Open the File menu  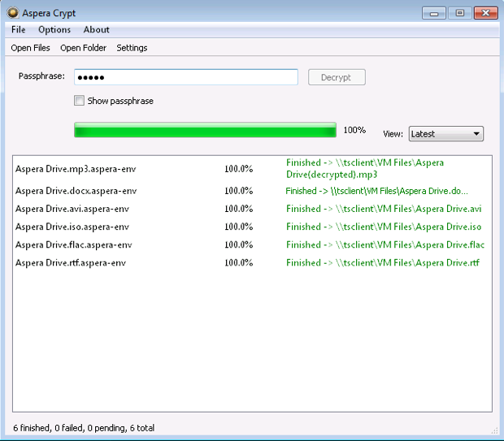tap(19, 30)
